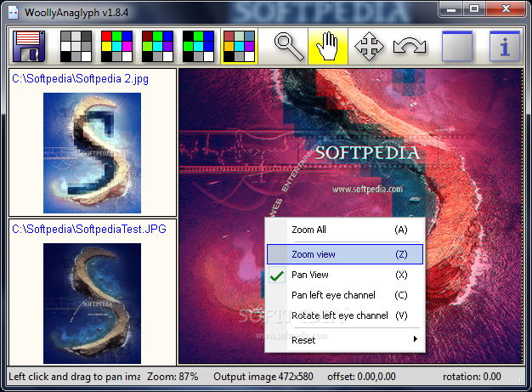
Task: Click the WoollyAnaglyph title bar app icon
Action: pyautogui.click(x=14, y=13)
